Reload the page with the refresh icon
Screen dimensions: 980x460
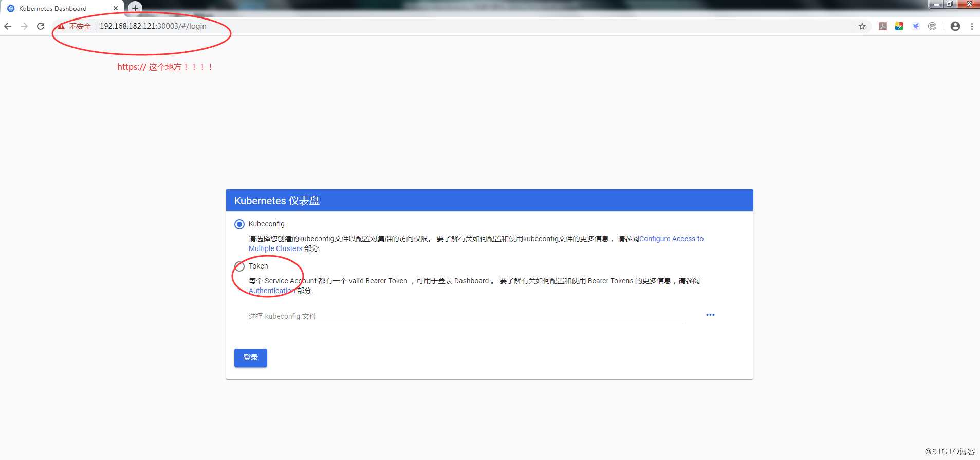41,26
